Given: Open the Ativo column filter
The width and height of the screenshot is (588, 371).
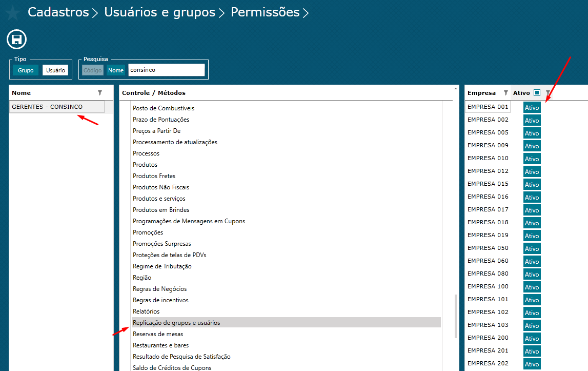Looking at the screenshot, I should 548,93.
